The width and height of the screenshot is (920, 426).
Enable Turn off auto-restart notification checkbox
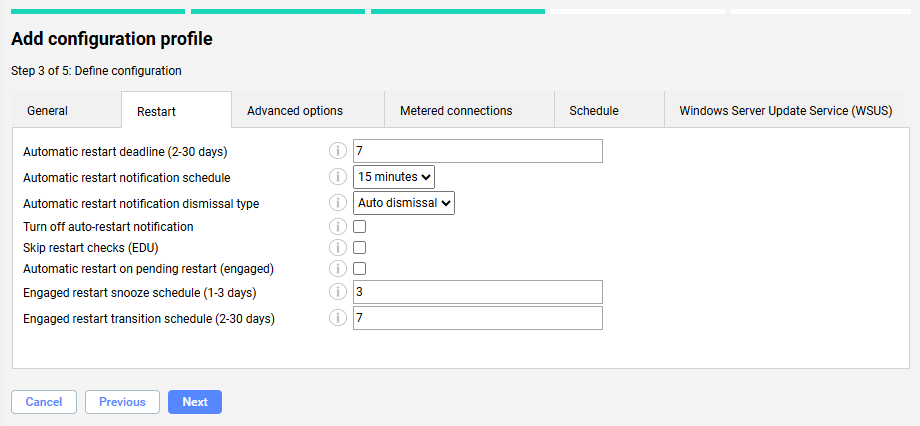(x=360, y=227)
